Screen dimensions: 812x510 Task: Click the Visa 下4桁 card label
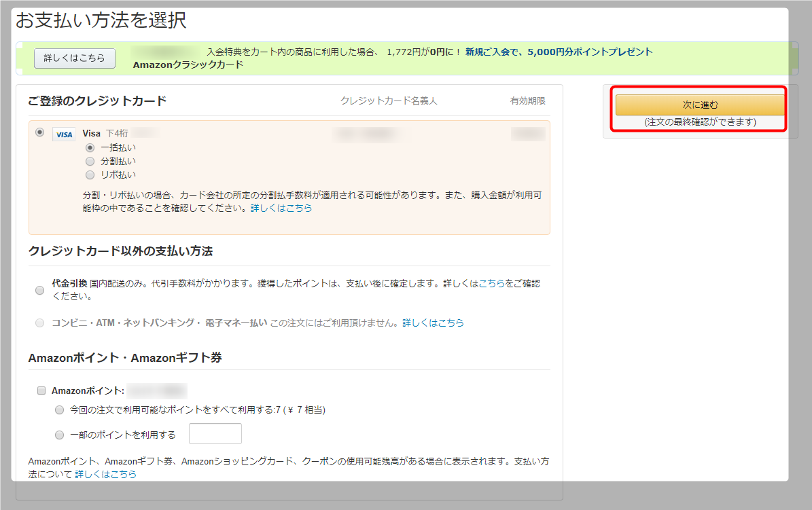pyautogui.click(x=105, y=134)
